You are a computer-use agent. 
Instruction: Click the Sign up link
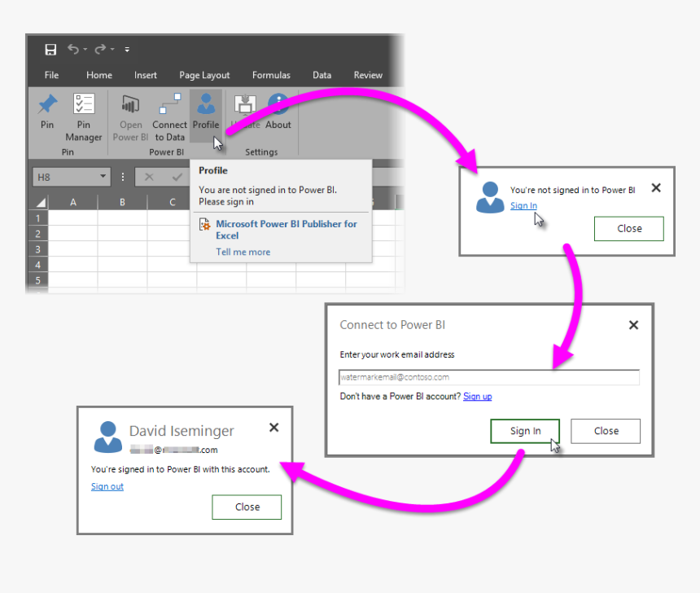tap(477, 397)
